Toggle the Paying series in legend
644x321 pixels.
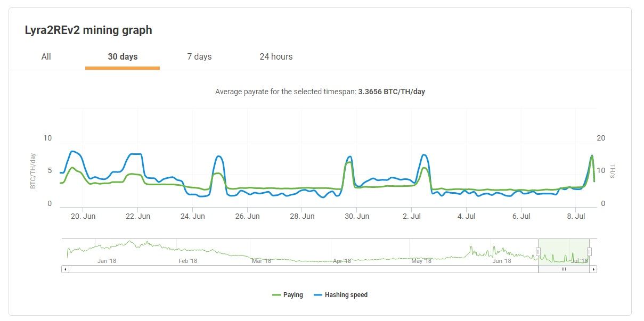tap(293, 295)
